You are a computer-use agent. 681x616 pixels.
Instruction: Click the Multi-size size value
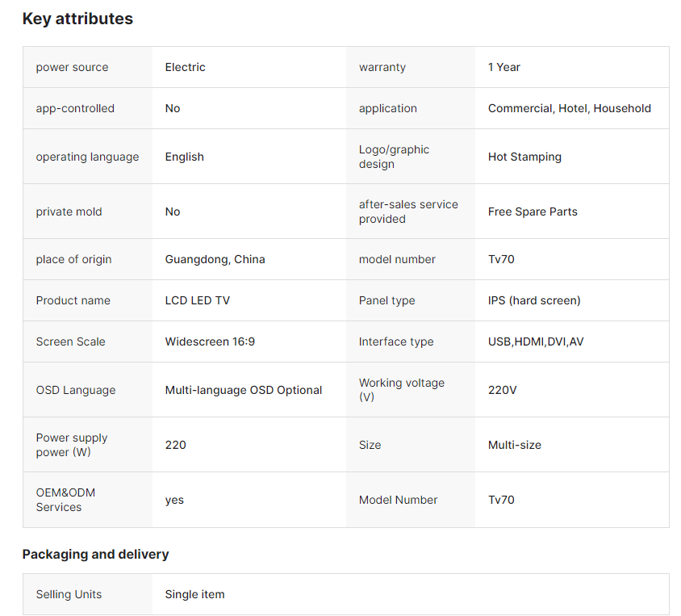click(514, 445)
